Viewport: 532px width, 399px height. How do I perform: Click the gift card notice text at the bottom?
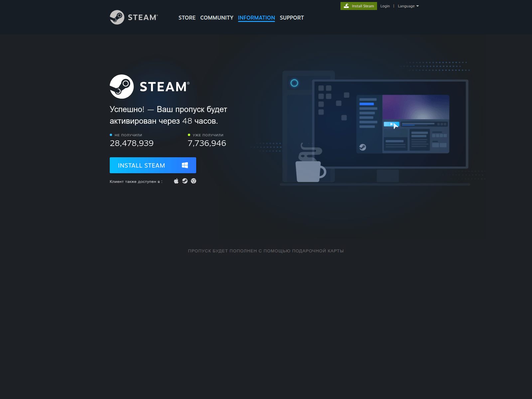pos(266,251)
